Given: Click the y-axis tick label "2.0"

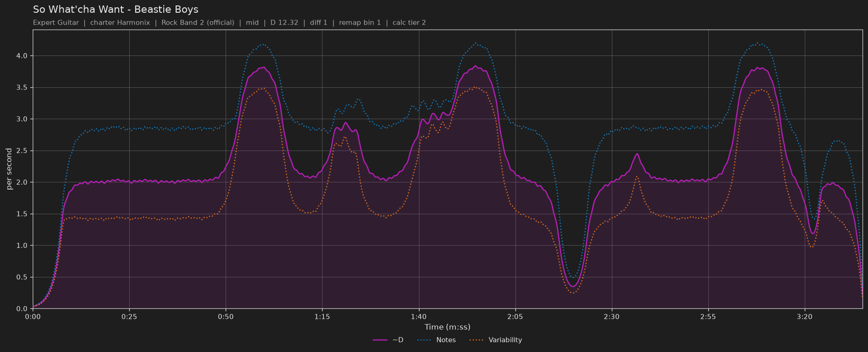Looking at the screenshot, I should [x=22, y=182].
